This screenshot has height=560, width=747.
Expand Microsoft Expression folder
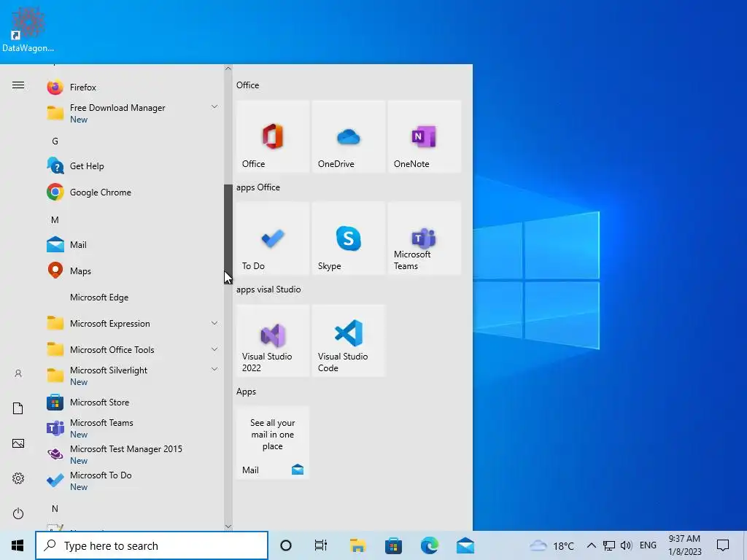coord(132,324)
